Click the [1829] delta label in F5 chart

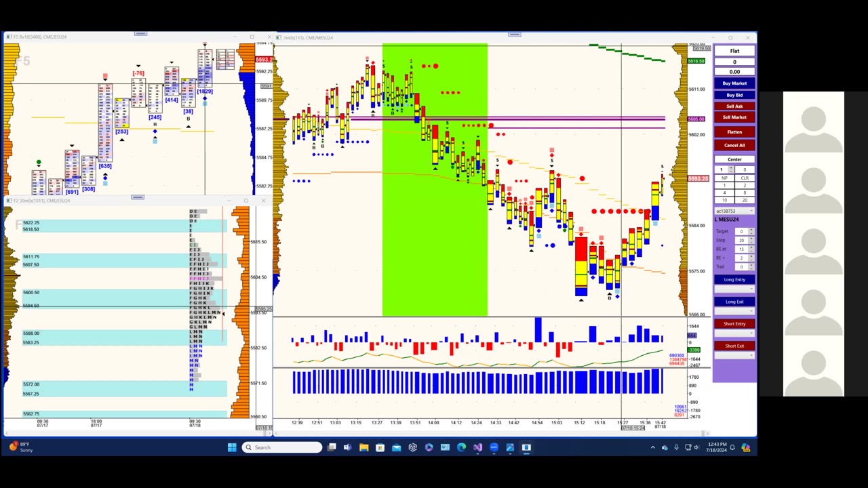coord(204,91)
